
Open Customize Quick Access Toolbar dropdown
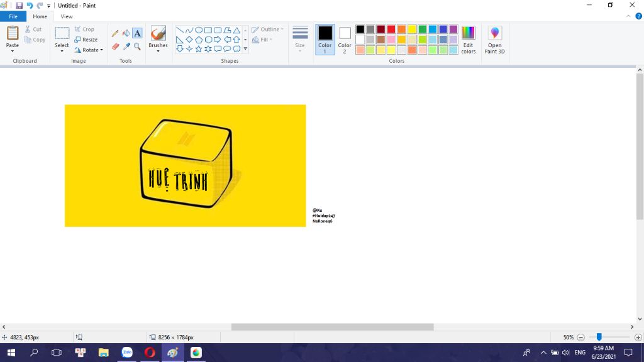click(x=48, y=6)
